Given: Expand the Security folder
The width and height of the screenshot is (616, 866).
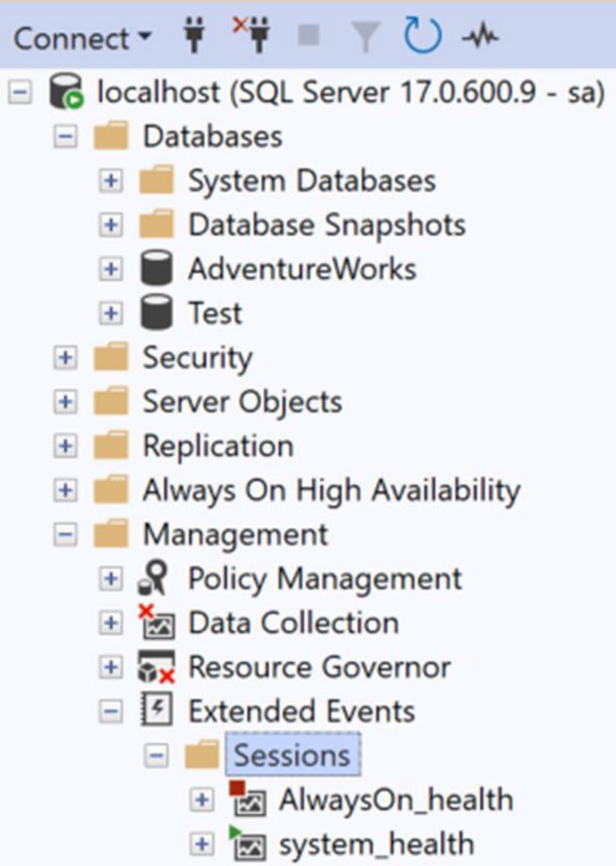Looking at the screenshot, I should click(65, 358).
